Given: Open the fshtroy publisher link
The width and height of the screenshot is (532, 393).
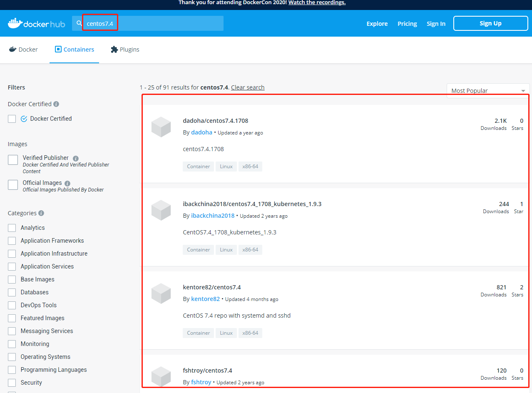Looking at the screenshot, I should (x=201, y=382).
